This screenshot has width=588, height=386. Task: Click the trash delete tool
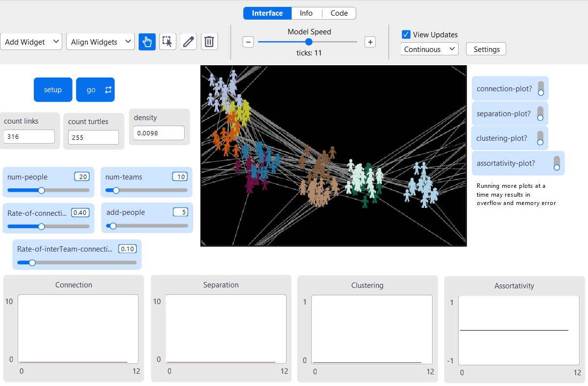pos(209,42)
